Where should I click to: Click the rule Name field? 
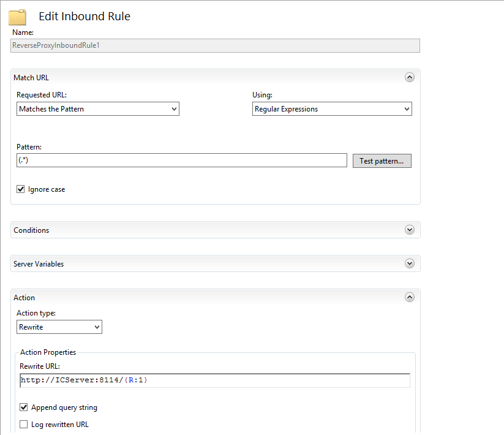click(x=216, y=45)
